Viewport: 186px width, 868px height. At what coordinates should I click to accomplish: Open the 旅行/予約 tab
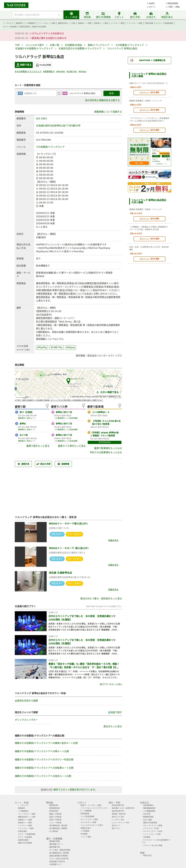tap(135, 15)
